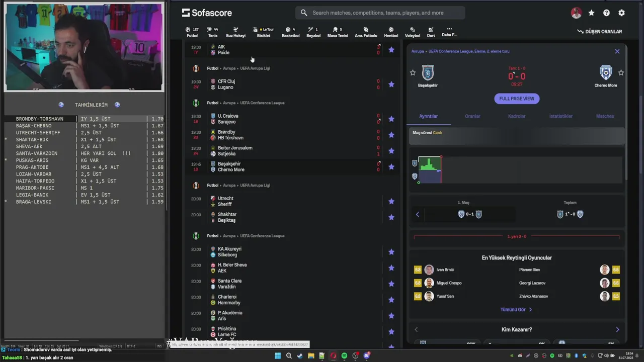Switch to the Kadrolar tab
644x362 pixels.
tap(517, 116)
